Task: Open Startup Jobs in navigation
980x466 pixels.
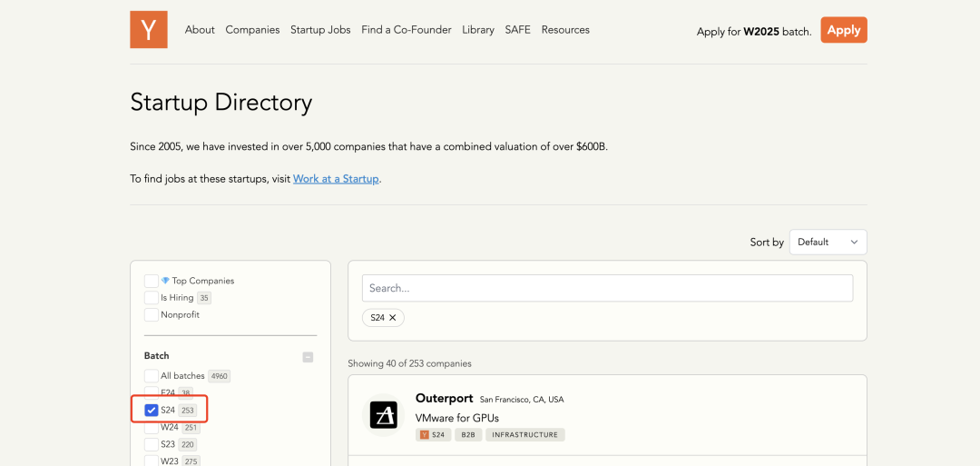Action: (x=320, y=29)
